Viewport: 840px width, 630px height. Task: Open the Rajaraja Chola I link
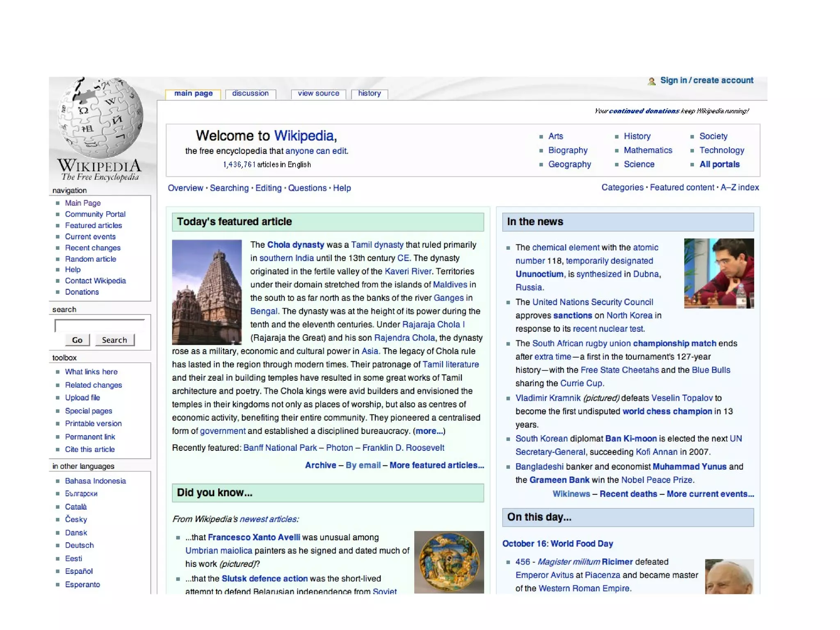pos(434,324)
